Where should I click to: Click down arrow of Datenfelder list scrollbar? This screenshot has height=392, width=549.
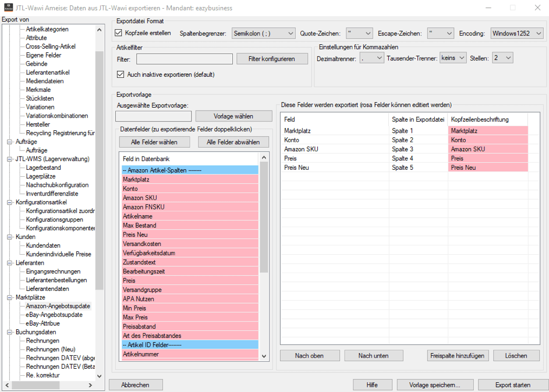264,357
